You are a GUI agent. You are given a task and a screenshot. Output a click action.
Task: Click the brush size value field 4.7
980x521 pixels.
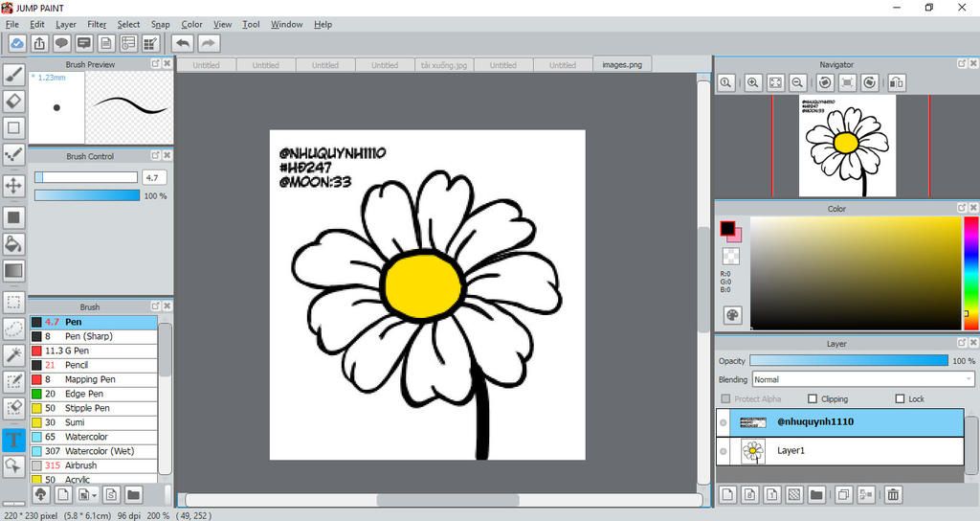154,177
